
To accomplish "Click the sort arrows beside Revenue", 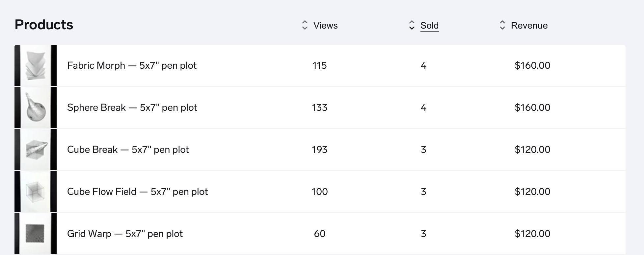I will click(502, 25).
